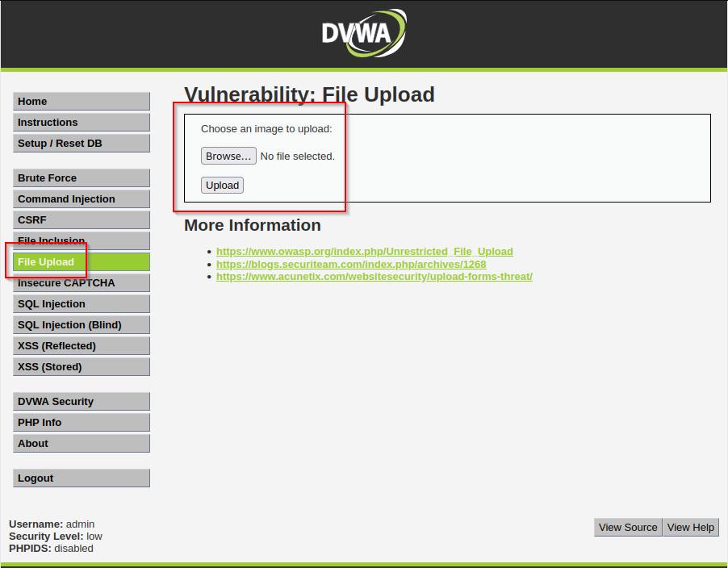Click the "Vulnerability: File Upload" heading
Image resolution: width=728 pixels, height=568 pixels.
[309, 94]
